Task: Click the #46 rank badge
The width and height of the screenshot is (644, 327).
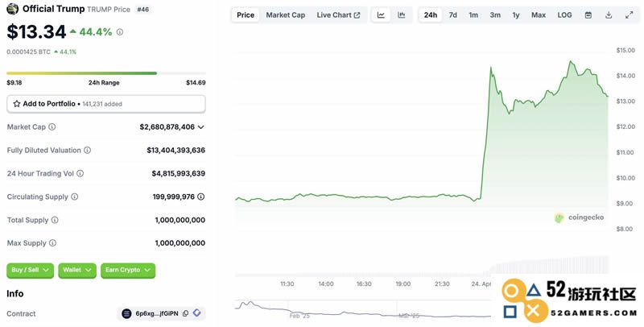Action: tap(143, 9)
